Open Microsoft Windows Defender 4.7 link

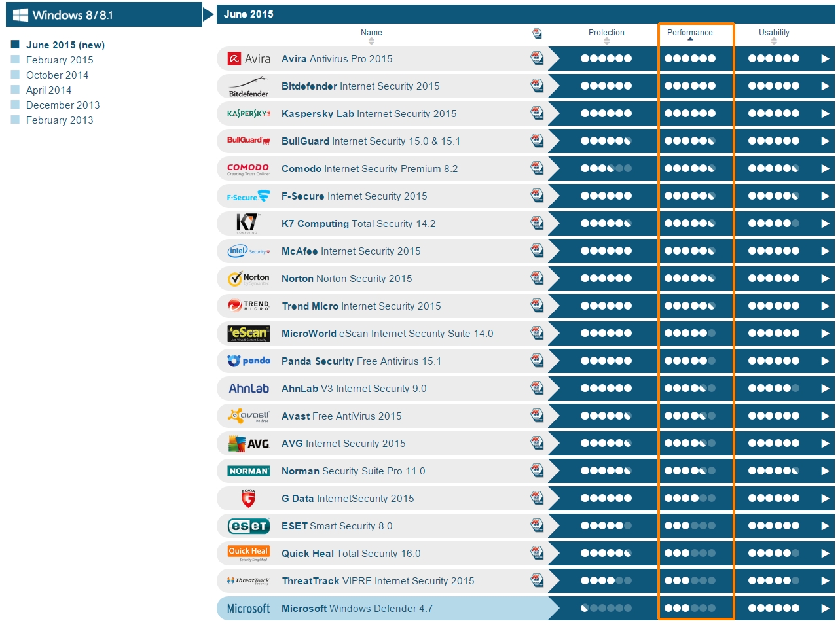click(x=357, y=609)
